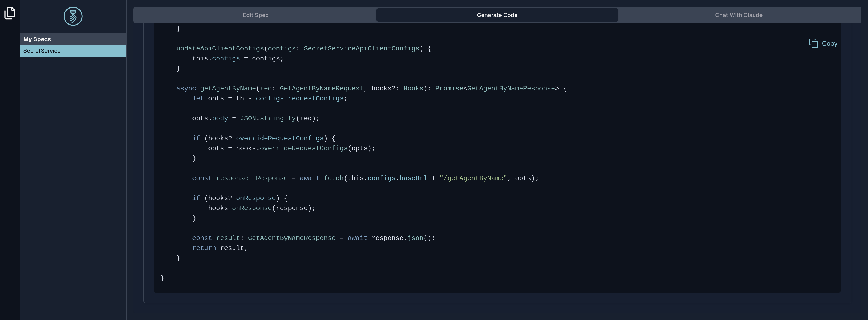Switch to the Generate Code tab

click(497, 15)
